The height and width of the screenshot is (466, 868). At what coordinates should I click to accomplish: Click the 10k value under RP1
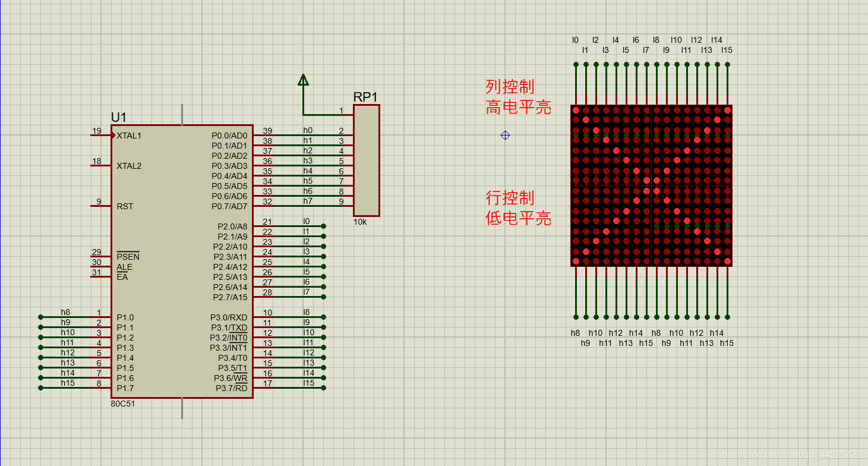click(x=360, y=221)
